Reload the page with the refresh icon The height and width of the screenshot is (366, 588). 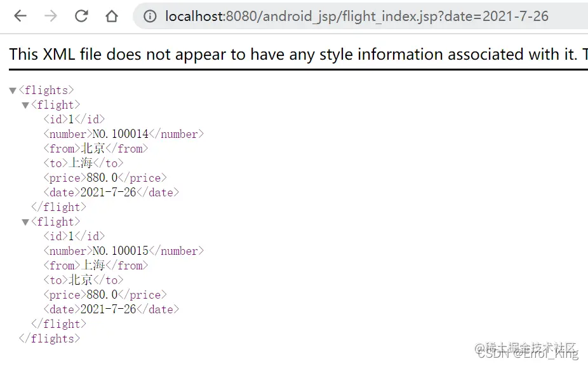[x=81, y=16]
